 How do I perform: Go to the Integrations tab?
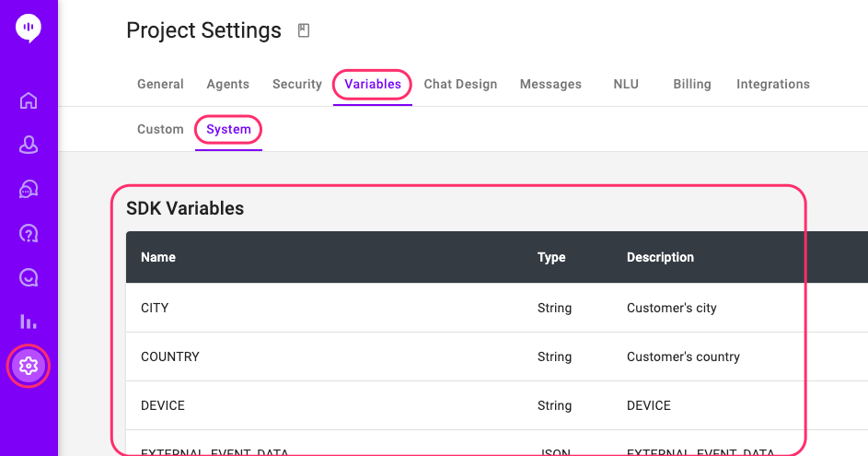point(773,84)
